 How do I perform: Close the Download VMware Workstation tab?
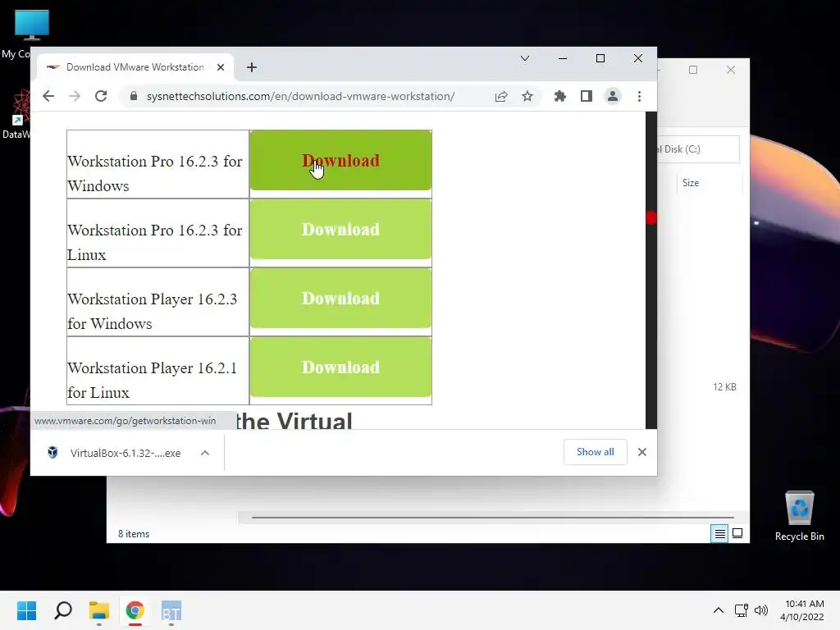pos(220,67)
